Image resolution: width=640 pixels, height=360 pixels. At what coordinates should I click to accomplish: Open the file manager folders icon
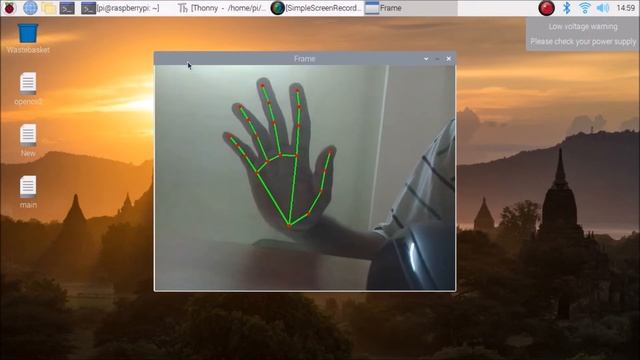[49, 7]
